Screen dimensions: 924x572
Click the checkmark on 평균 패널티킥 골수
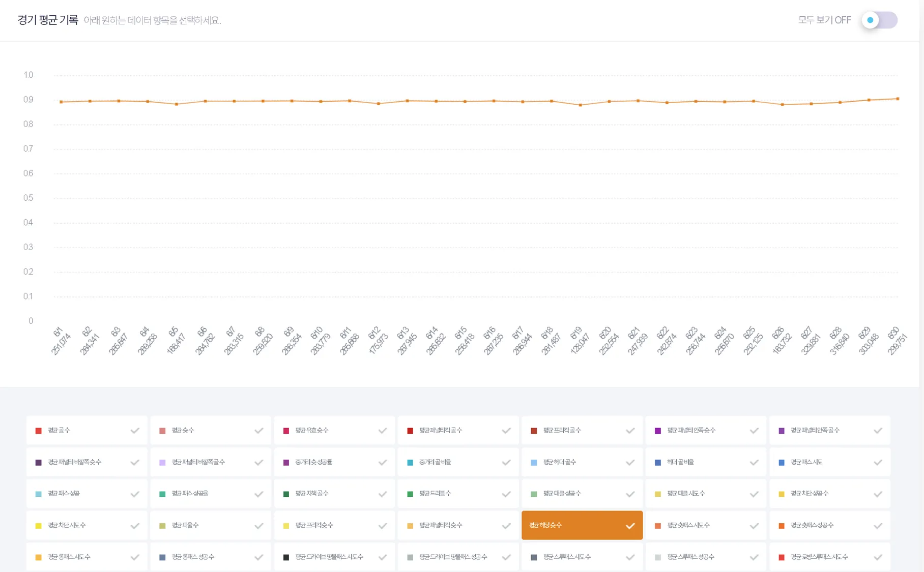point(506,431)
